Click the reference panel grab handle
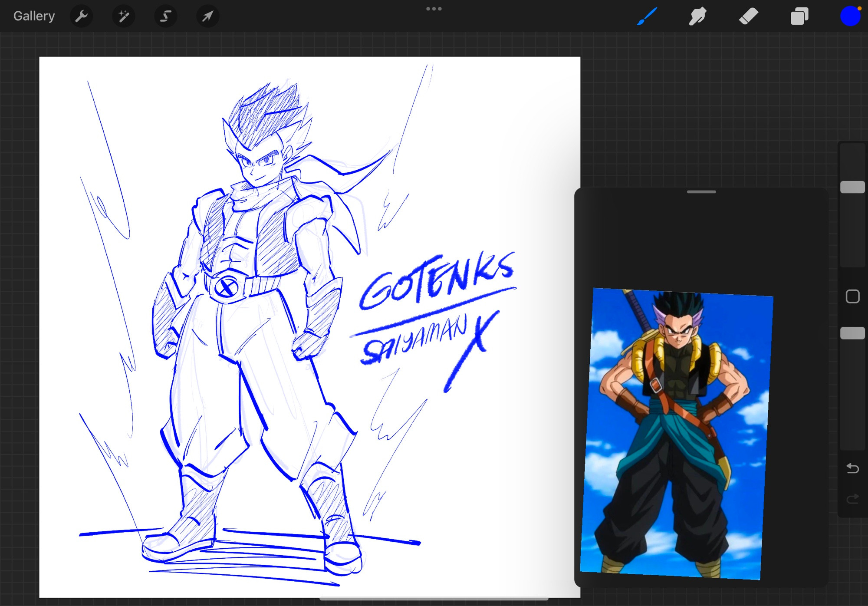This screenshot has width=868, height=606. tap(701, 192)
